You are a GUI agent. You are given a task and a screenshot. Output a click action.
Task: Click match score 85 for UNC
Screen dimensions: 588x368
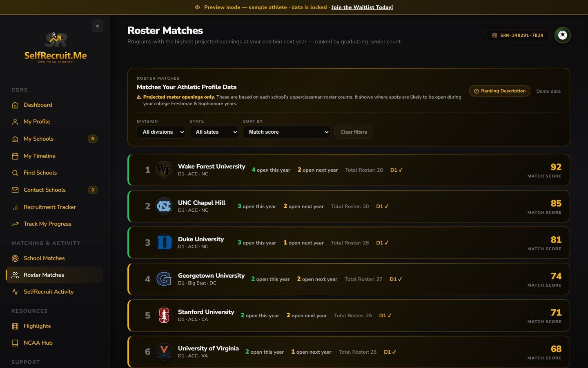(556, 203)
